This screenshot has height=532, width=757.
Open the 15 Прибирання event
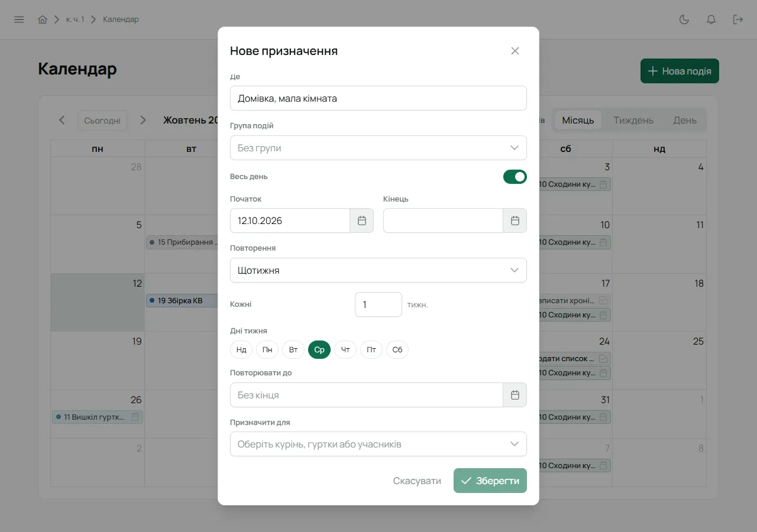[182, 242]
